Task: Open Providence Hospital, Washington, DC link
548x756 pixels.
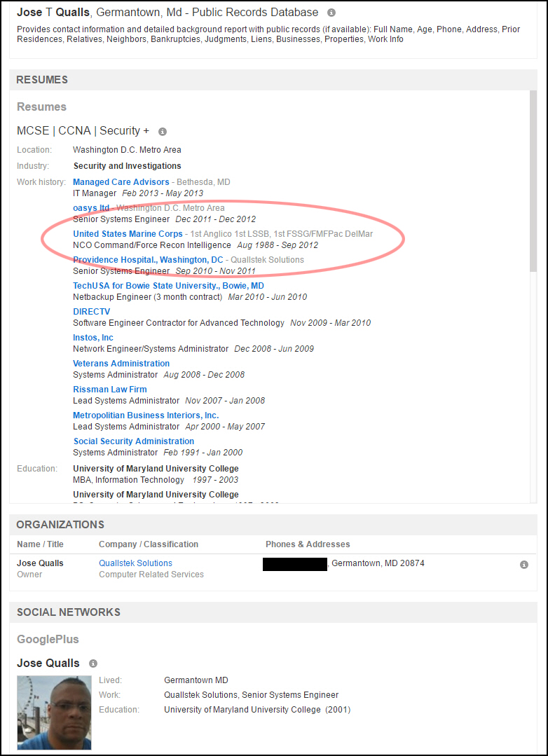Action: (x=148, y=260)
